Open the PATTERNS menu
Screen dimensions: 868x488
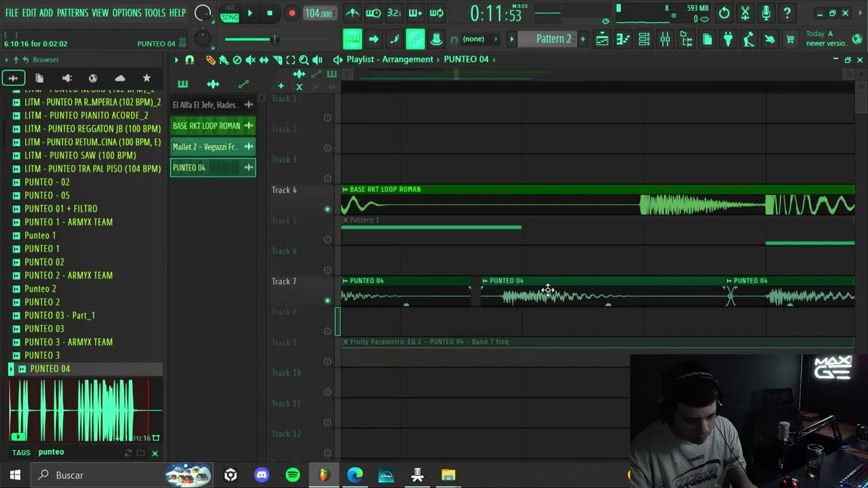pos(73,13)
